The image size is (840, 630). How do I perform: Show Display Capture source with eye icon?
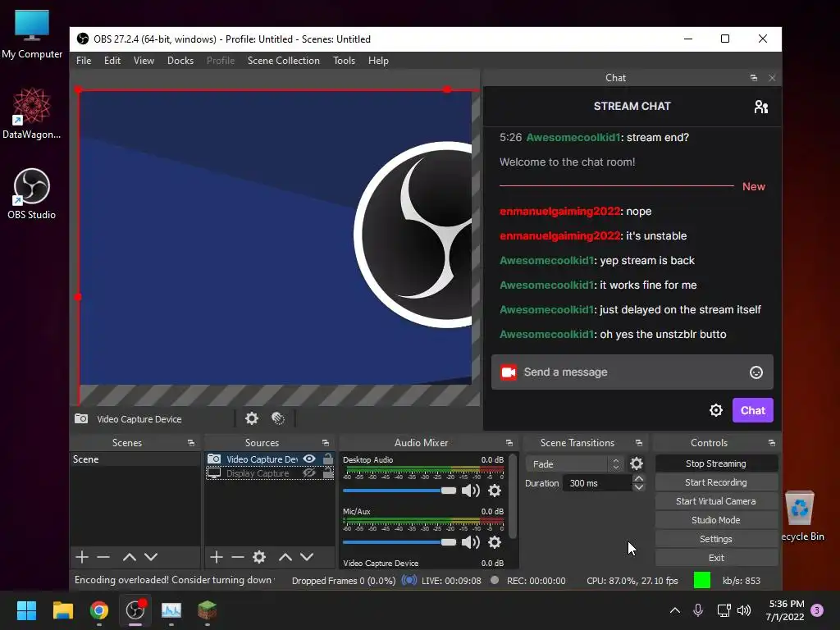point(309,473)
